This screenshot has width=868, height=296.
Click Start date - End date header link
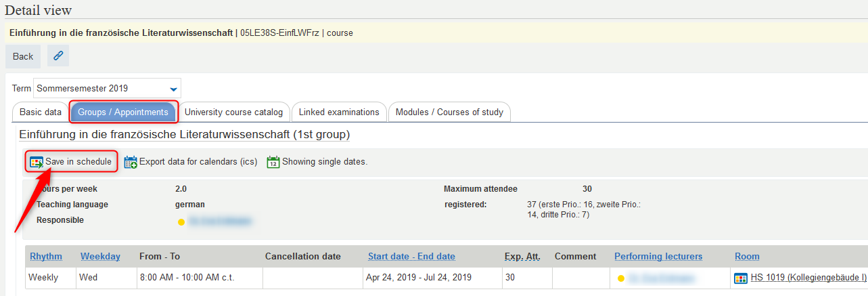[x=411, y=256]
